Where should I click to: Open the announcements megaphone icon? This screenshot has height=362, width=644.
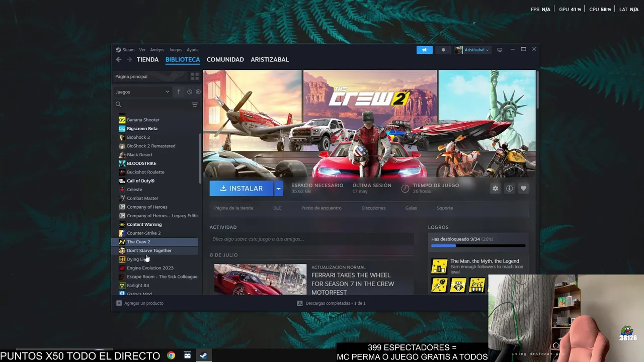[424, 50]
